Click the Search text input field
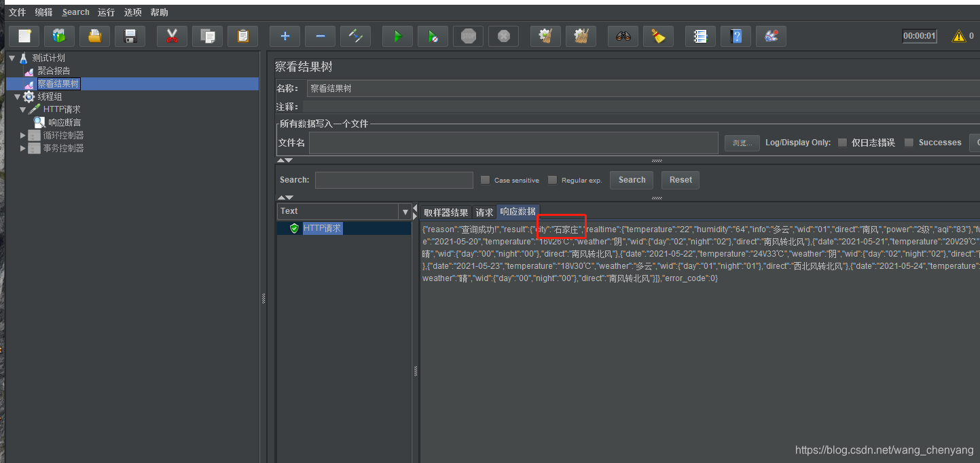 (x=394, y=180)
